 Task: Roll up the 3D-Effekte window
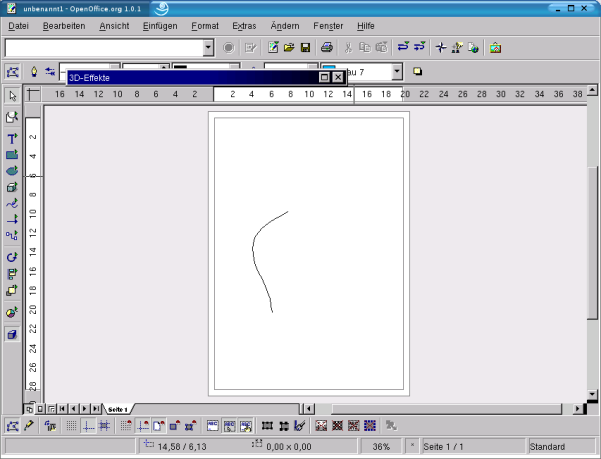324,77
